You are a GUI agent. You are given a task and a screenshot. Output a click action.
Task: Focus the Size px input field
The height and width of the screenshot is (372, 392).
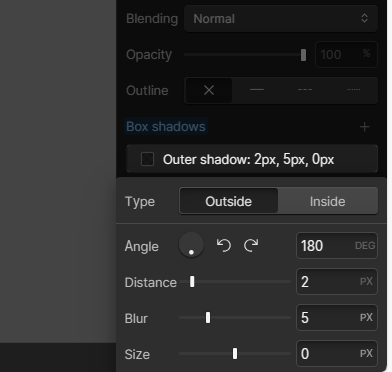[337, 354]
